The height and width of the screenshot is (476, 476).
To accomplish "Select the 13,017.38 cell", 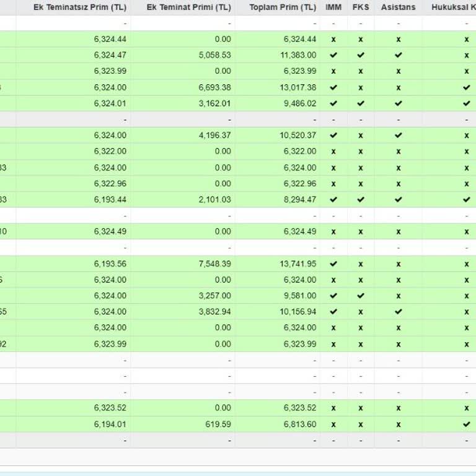I will click(x=298, y=87).
